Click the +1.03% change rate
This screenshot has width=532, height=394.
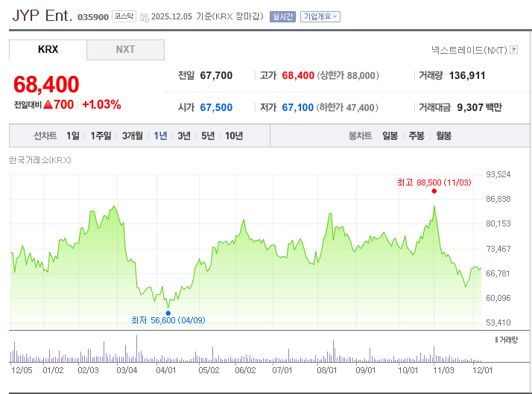tap(101, 104)
